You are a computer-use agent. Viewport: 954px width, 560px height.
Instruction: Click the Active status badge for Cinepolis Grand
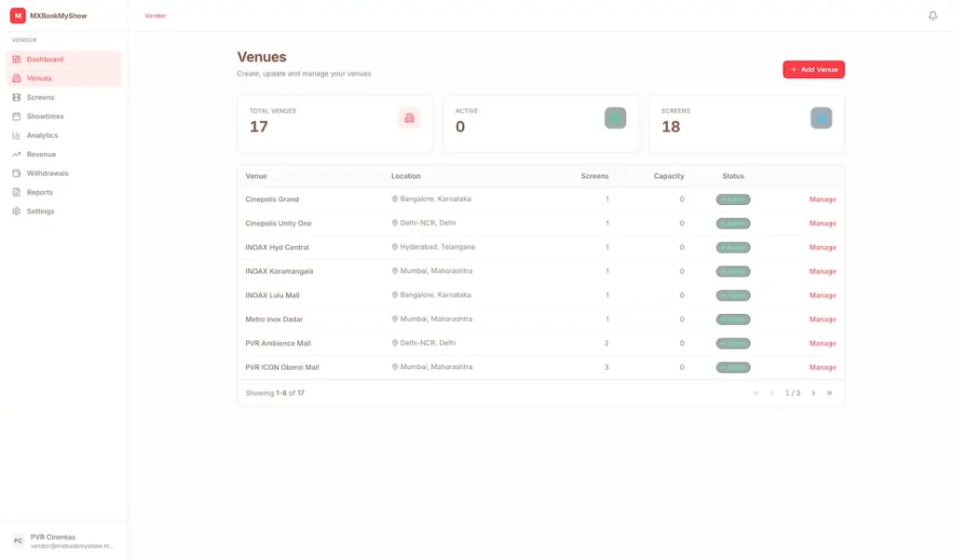pos(733,199)
